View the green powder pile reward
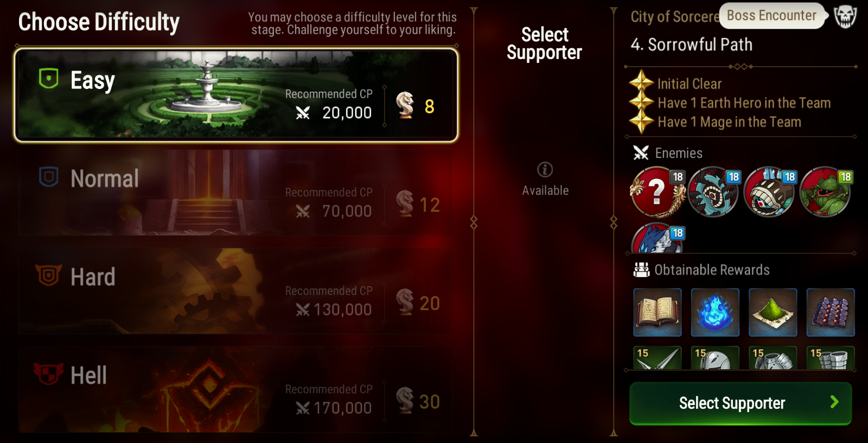Viewport: 868px width, 443px height. coord(773,312)
